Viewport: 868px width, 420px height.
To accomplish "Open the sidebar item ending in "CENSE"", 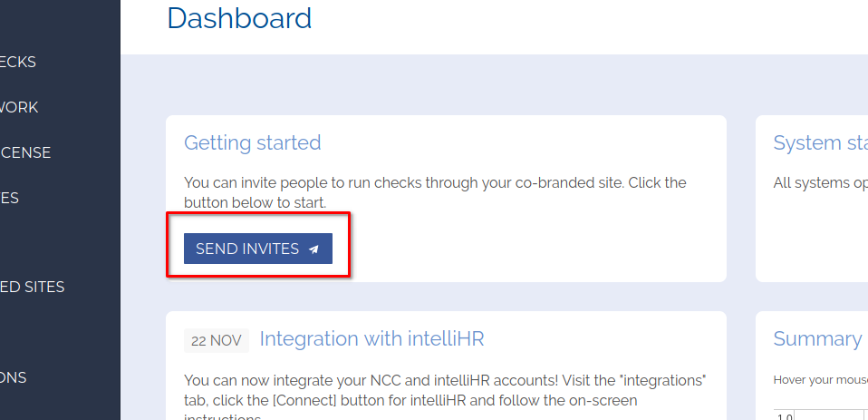I will pos(25,153).
